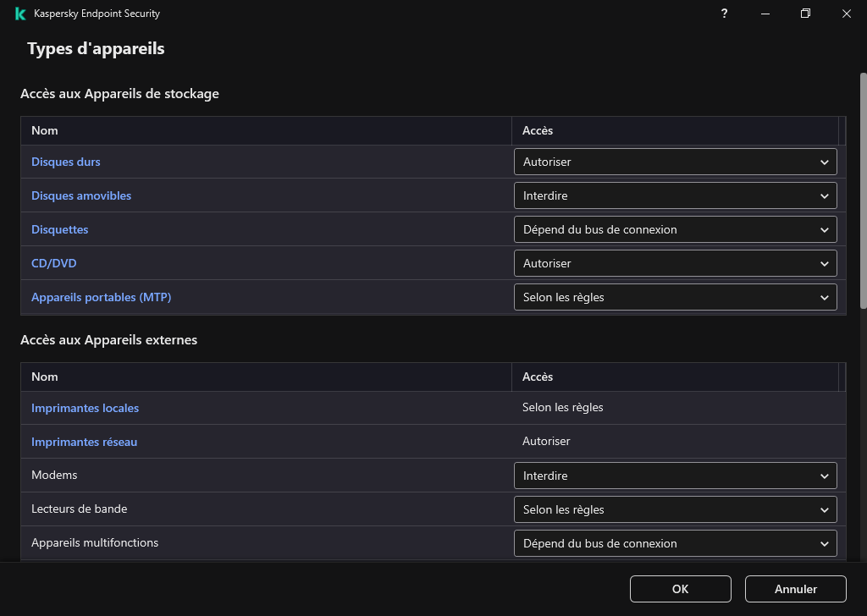
Task: Open Imprimantes locales link
Action: pyautogui.click(x=86, y=408)
